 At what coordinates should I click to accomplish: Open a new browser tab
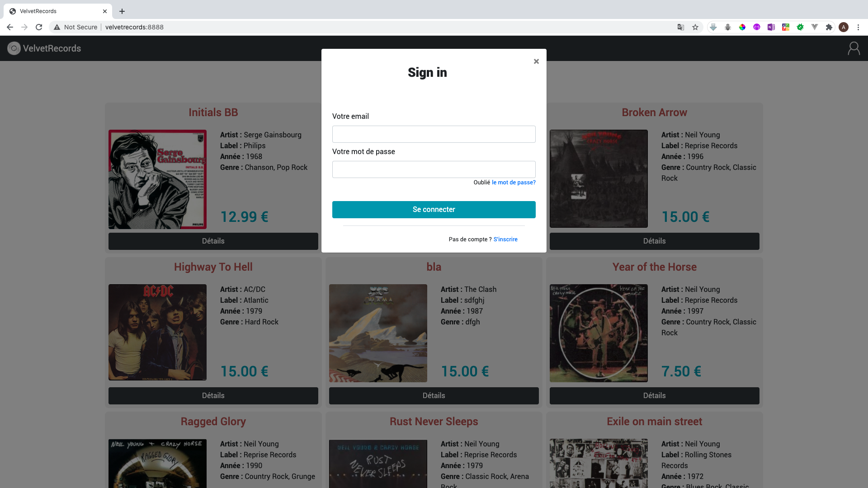pos(122,11)
